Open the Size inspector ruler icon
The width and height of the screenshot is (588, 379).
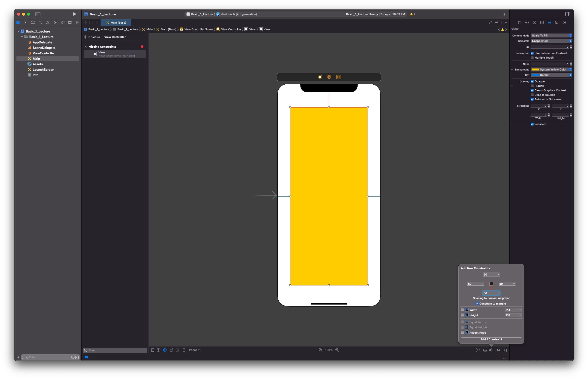[557, 23]
